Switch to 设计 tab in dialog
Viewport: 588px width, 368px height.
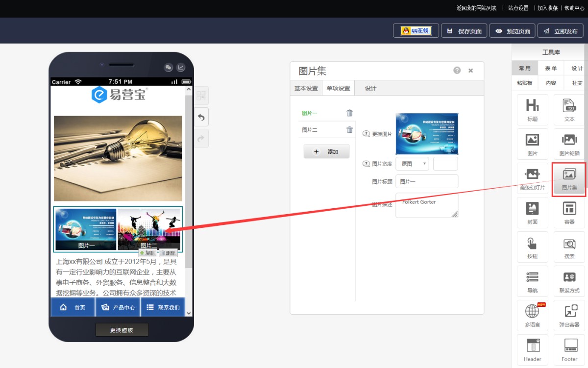coord(370,88)
